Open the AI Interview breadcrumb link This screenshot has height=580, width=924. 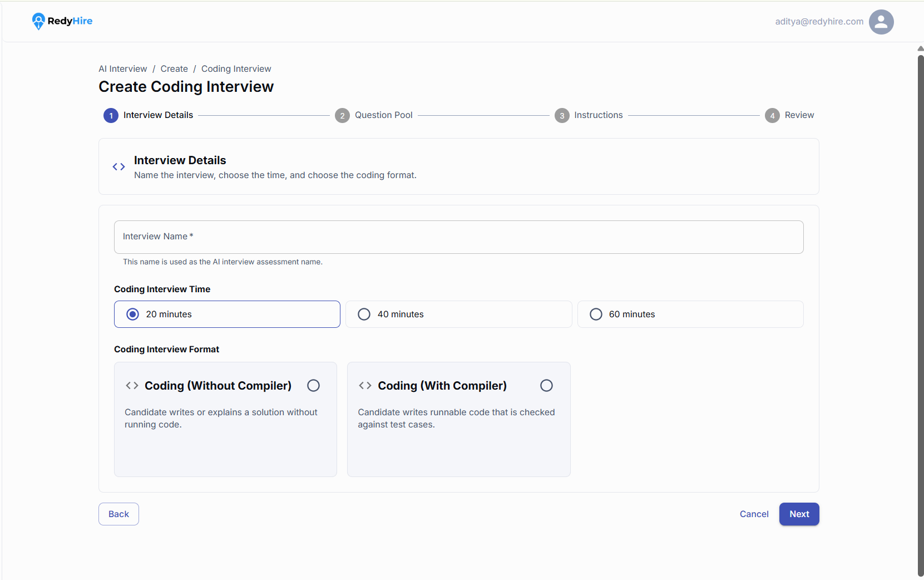point(123,68)
